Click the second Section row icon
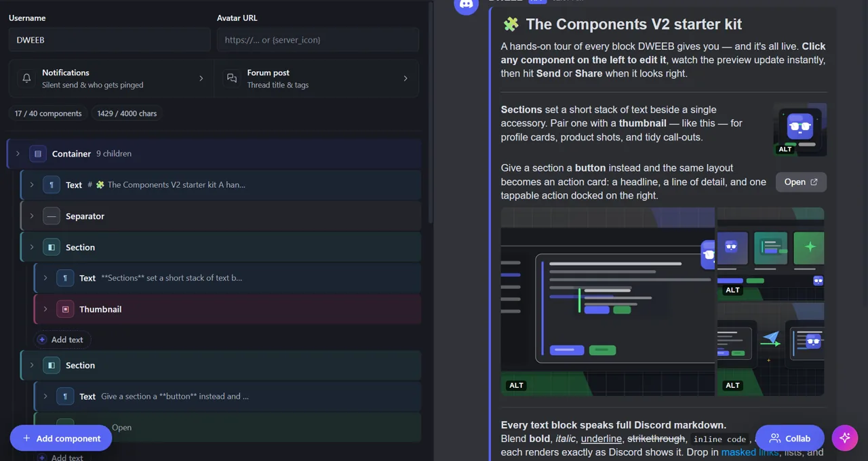 click(x=52, y=365)
